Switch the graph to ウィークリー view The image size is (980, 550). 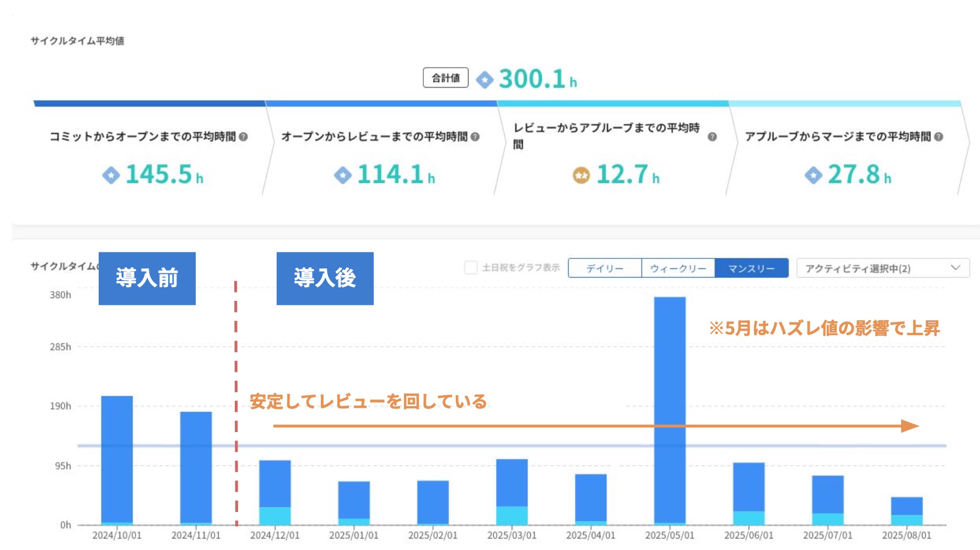point(678,268)
